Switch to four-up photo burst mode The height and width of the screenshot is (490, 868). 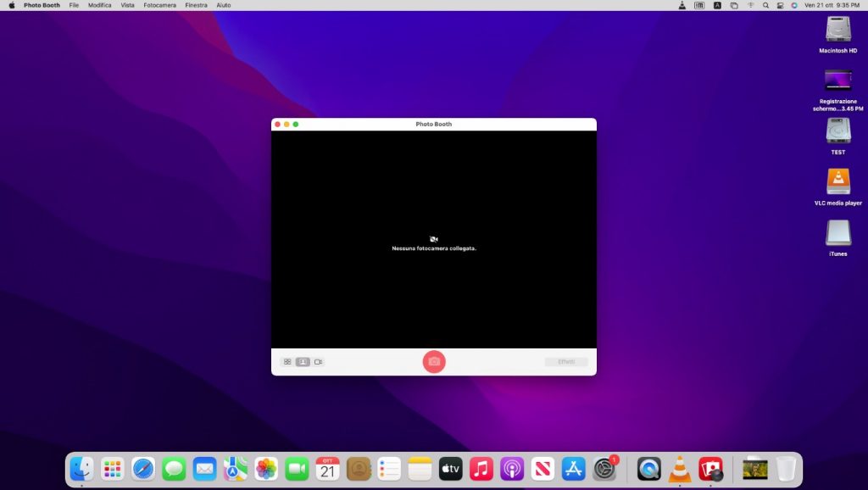tap(287, 362)
